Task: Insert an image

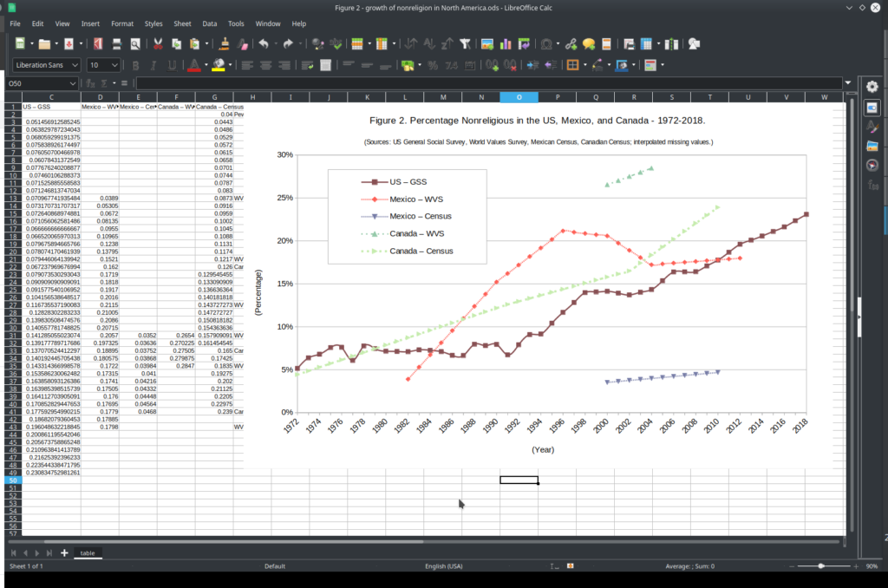Action: click(487, 44)
